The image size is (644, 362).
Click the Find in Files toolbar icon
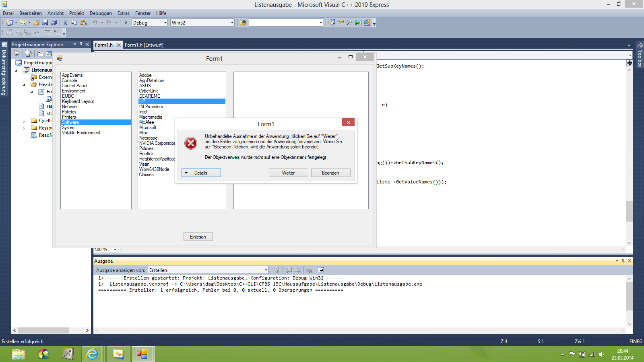pos(243,23)
